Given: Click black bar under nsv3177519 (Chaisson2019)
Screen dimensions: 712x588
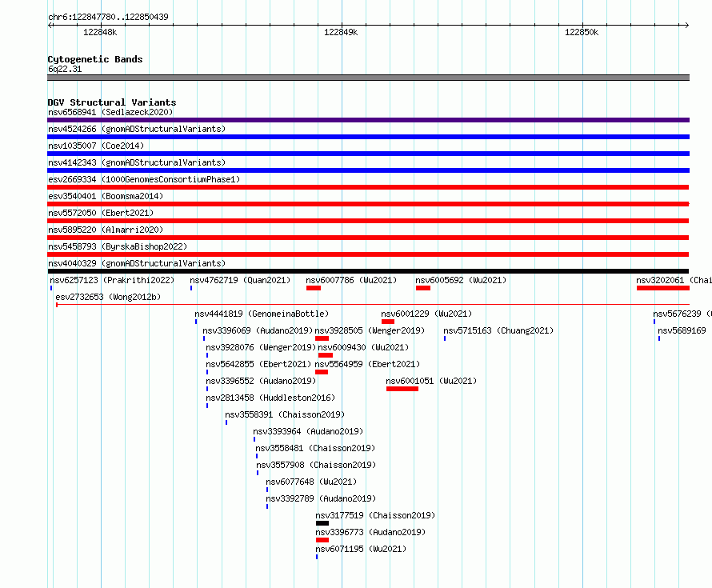Looking at the screenshot, I should click(x=322, y=523).
